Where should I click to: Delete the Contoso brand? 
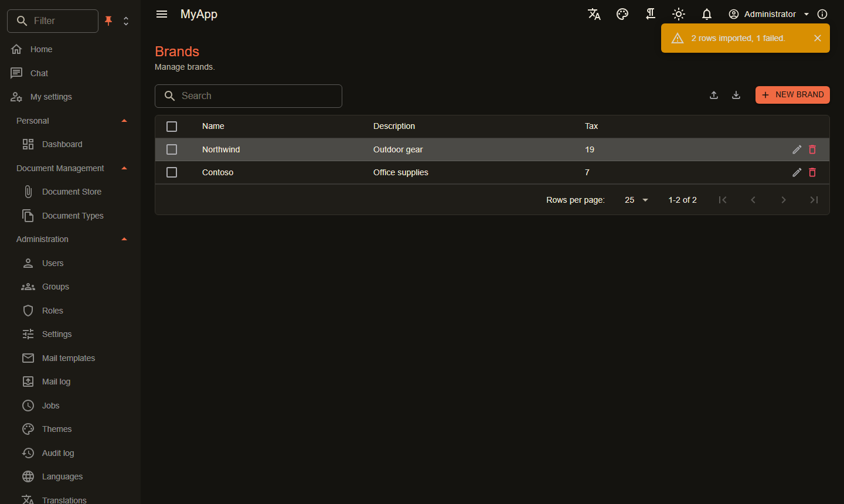812,172
